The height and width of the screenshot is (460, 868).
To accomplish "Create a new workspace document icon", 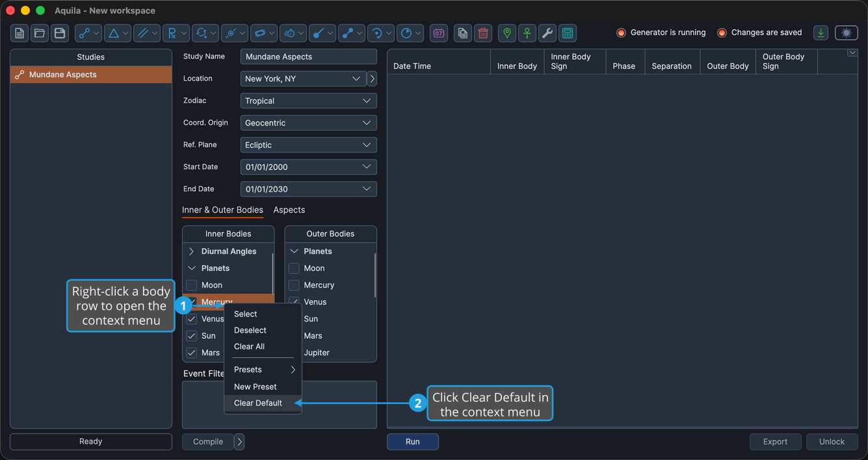I will click(20, 33).
